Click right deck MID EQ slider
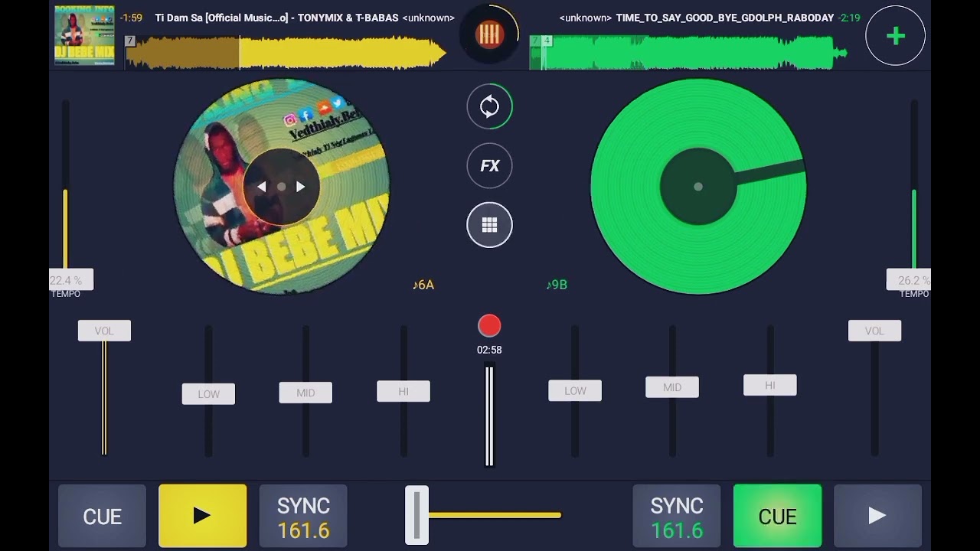This screenshot has width=980, height=551. click(672, 387)
